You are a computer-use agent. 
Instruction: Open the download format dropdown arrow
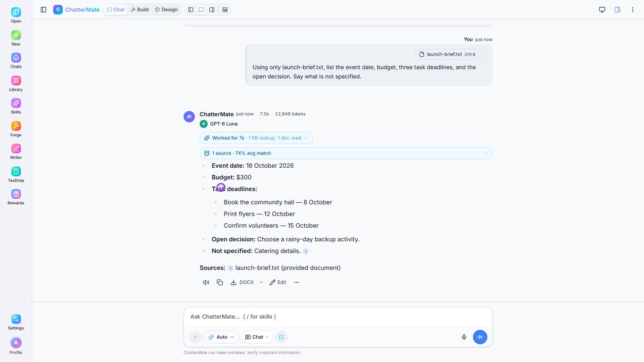[x=261, y=282]
